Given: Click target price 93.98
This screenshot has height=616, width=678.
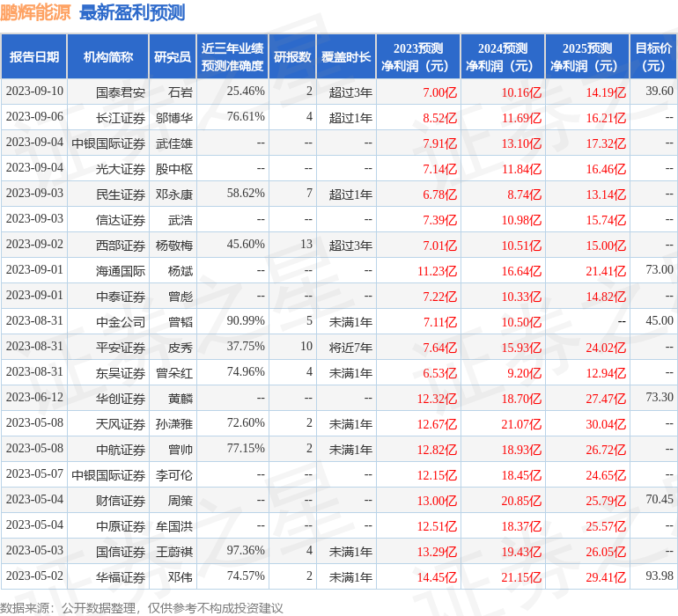Looking at the screenshot, I should pos(660,576).
